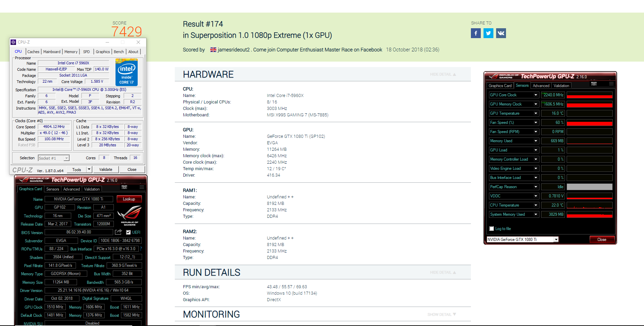This screenshot has width=644, height=326.
Task: Click the GPU name field NVIDIA GeForce GTX 1080 Ti
Action: point(79,199)
